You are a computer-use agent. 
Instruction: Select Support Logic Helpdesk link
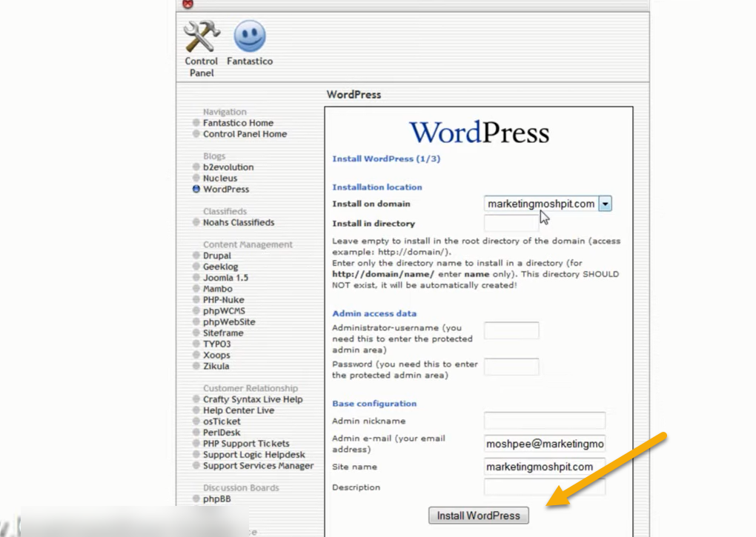pyautogui.click(x=254, y=455)
